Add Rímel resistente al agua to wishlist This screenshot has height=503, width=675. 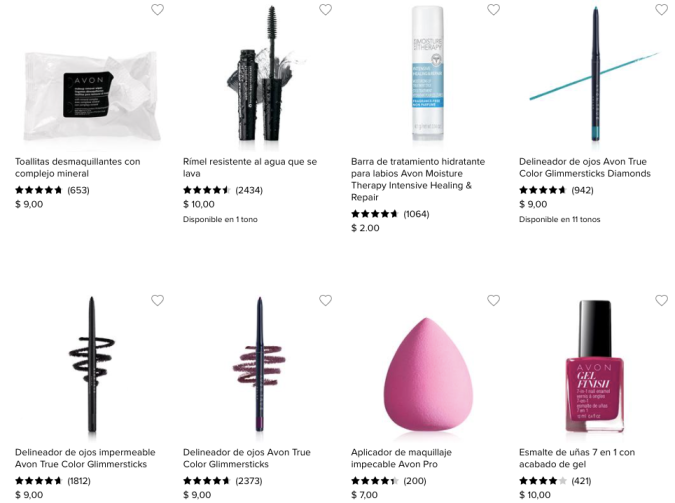click(x=325, y=9)
